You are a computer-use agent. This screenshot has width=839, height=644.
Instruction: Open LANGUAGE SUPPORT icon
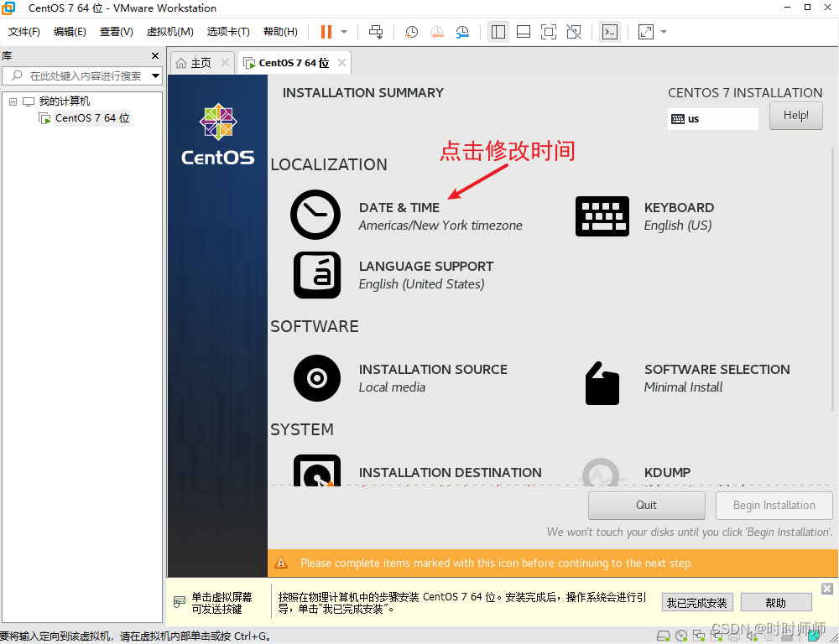(x=317, y=275)
